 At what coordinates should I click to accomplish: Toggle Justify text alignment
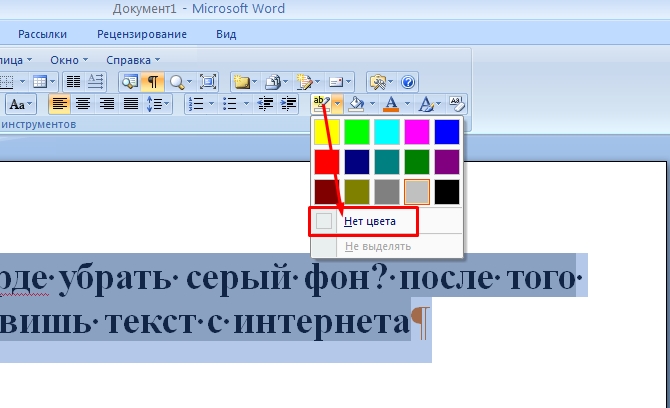pyautogui.click(x=131, y=103)
